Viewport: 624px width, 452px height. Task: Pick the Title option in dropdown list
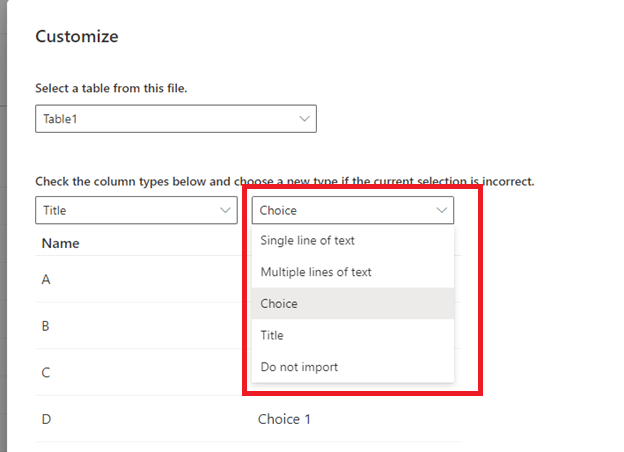tap(353, 335)
